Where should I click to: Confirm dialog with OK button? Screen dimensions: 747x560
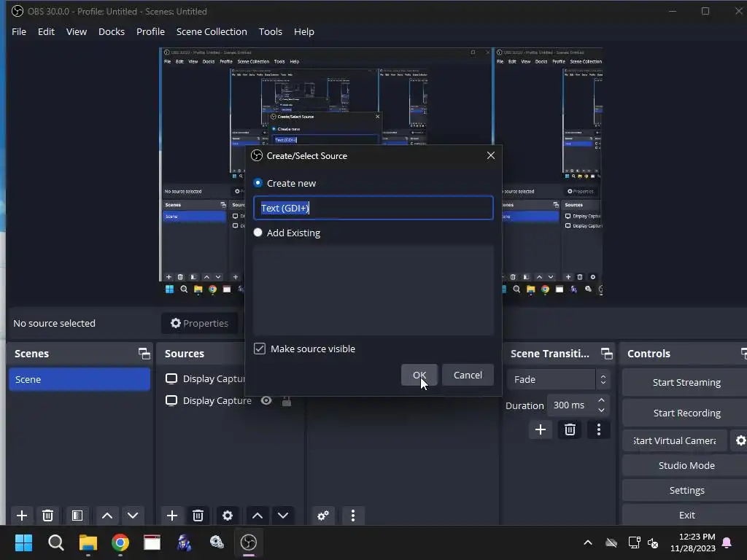point(419,375)
